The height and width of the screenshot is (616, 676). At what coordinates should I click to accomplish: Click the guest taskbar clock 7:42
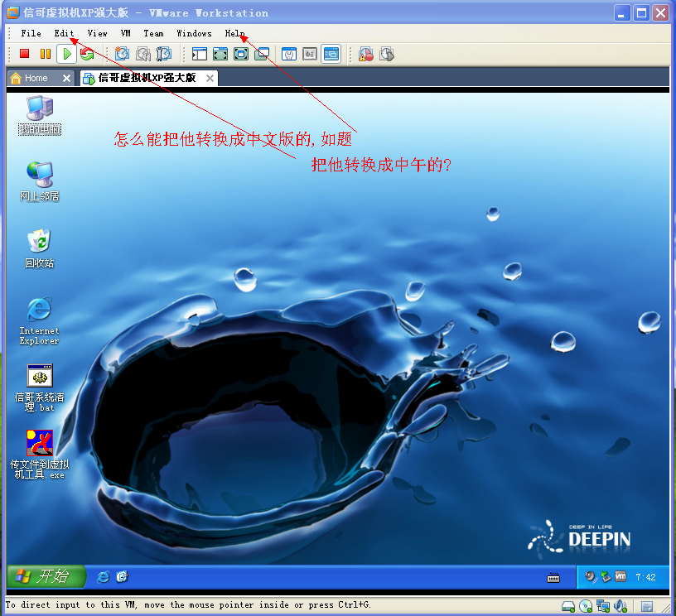pos(645,577)
